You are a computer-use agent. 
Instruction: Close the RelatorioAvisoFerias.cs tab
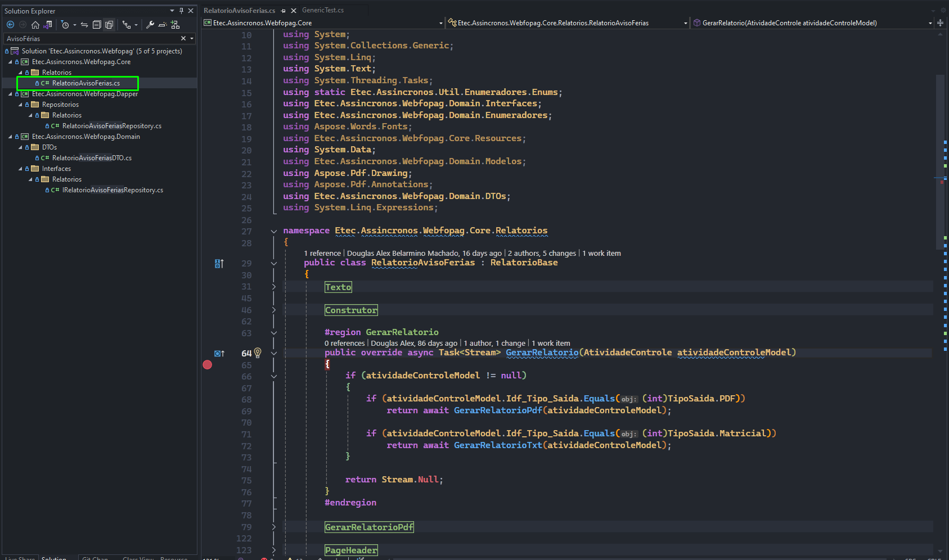coord(293,11)
